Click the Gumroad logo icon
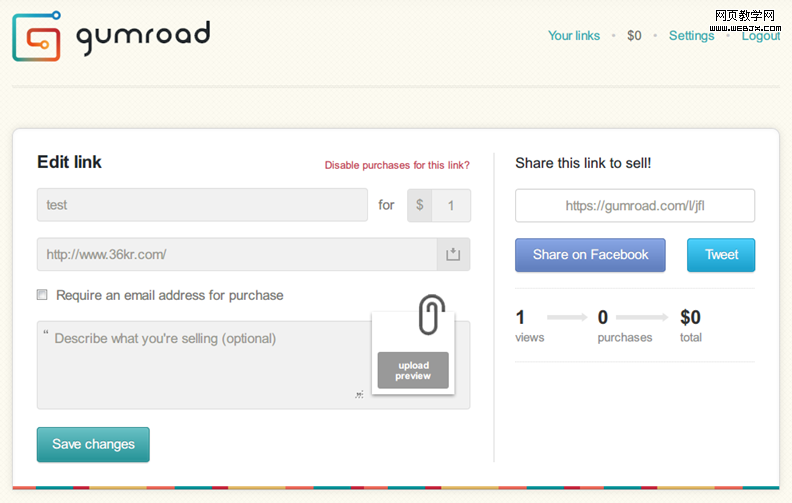This screenshot has width=792, height=503. click(x=37, y=36)
